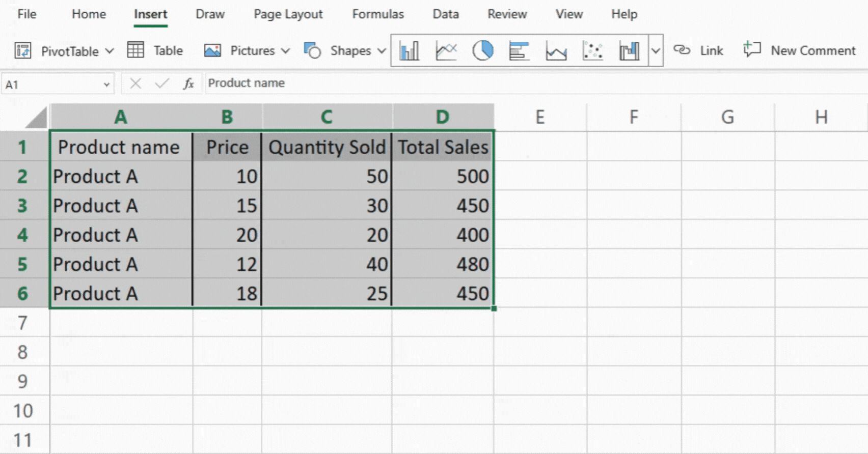868x454 pixels.
Task: Click the Link button label
Action: point(711,50)
